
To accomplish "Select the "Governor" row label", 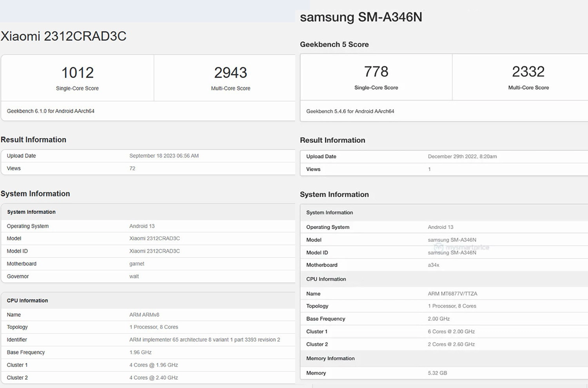I will click(18, 276).
